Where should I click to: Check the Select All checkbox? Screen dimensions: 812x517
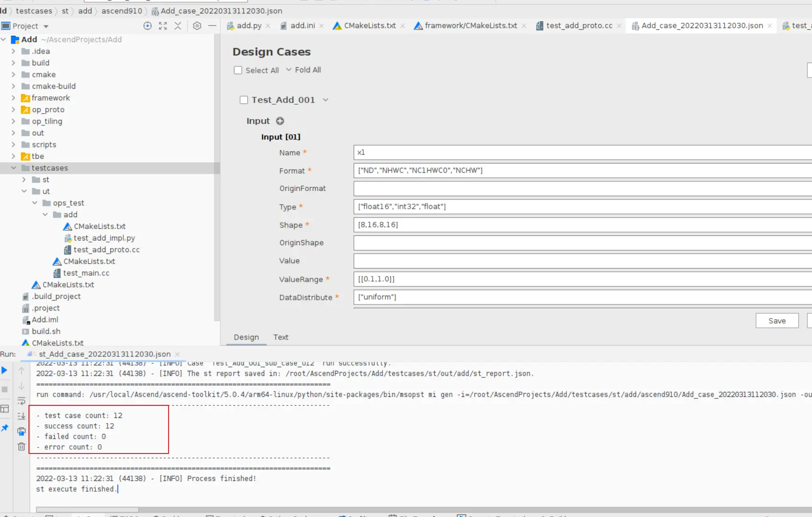(238, 70)
